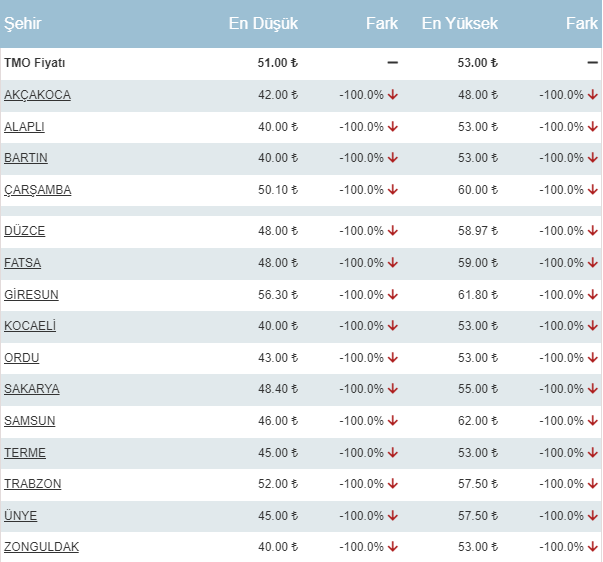Click red down arrow beside FATSA's highest price
The height and width of the screenshot is (562, 603).
click(593, 263)
